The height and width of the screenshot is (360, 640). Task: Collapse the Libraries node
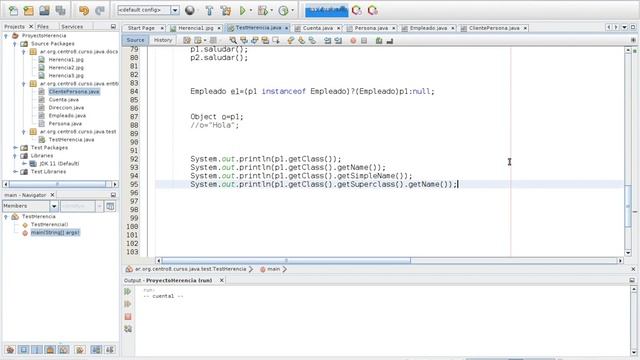15,156
